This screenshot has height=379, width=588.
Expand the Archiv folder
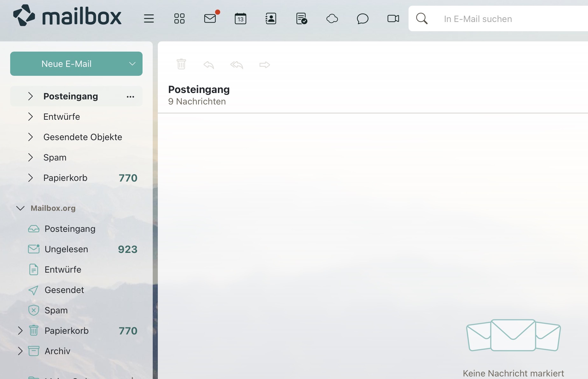[20, 351]
